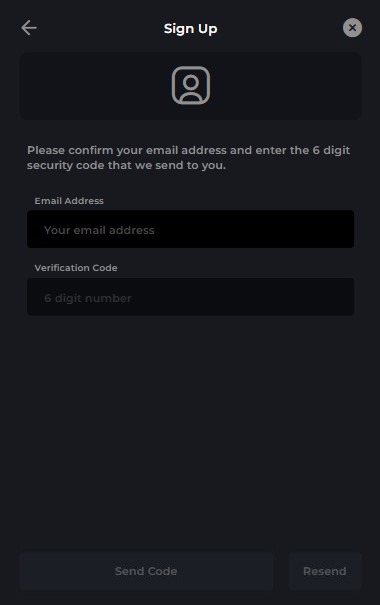The image size is (380, 605).
Task: Click the 'Your email address' placeholder text
Action: point(99,230)
